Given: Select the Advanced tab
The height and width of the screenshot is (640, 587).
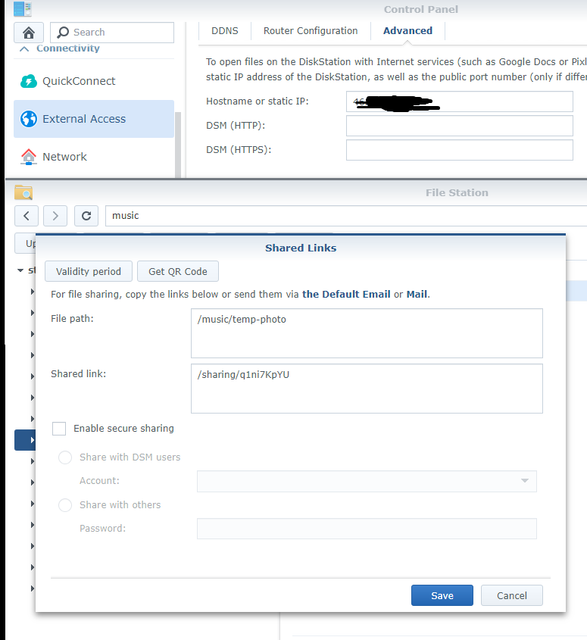Looking at the screenshot, I should click(407, 31).
